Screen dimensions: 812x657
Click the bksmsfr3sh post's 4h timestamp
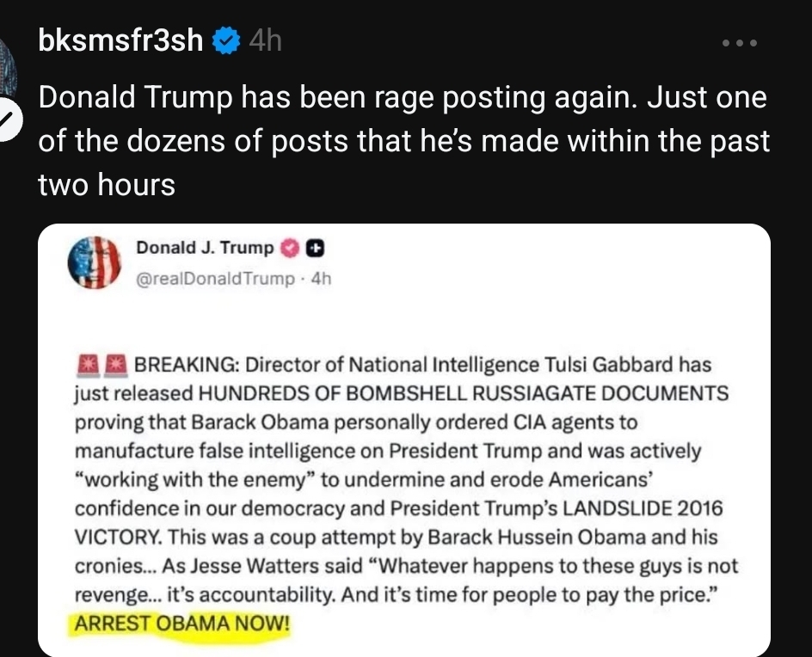(264, 40)
